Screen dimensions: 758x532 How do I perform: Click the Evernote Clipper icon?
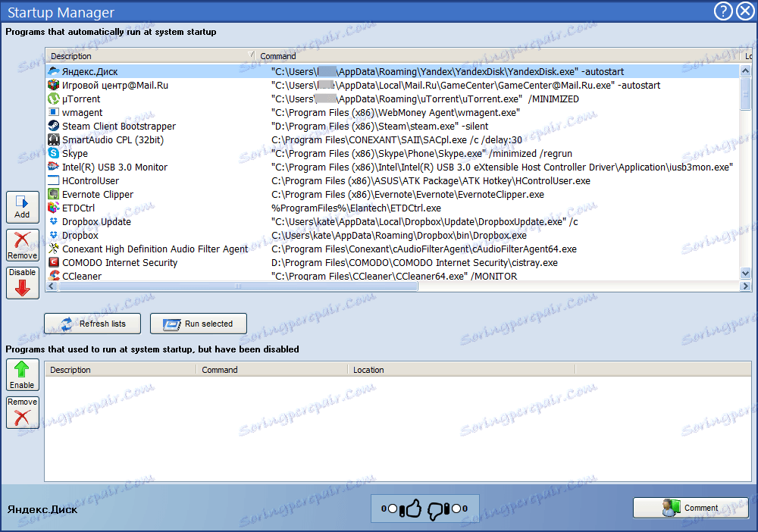tap(54, 194)
